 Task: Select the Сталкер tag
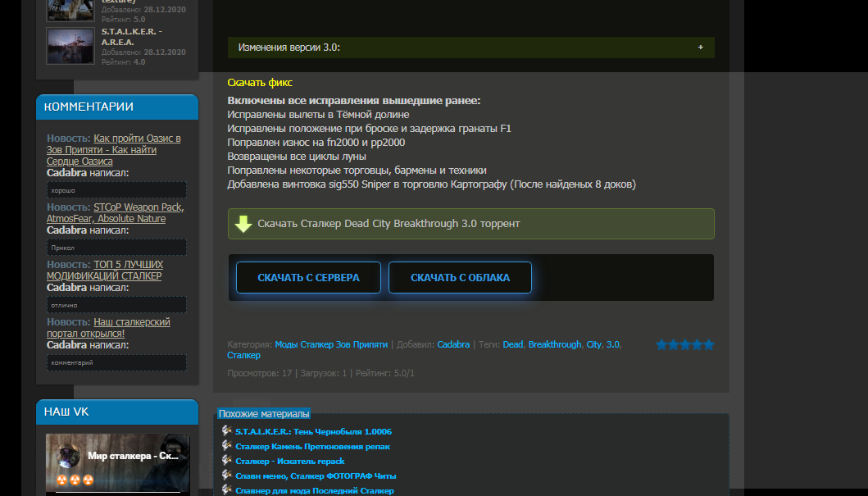(x=243, y=355)
